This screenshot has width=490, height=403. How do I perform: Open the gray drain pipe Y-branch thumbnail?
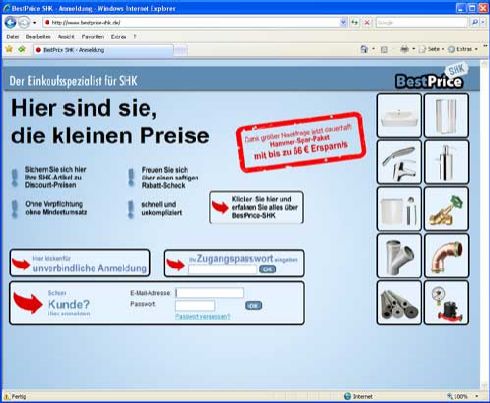(399, 256)
